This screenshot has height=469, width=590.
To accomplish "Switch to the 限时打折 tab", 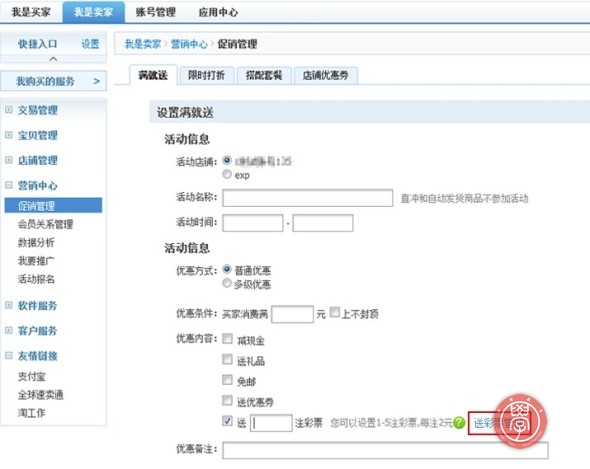I will (207, 75).
